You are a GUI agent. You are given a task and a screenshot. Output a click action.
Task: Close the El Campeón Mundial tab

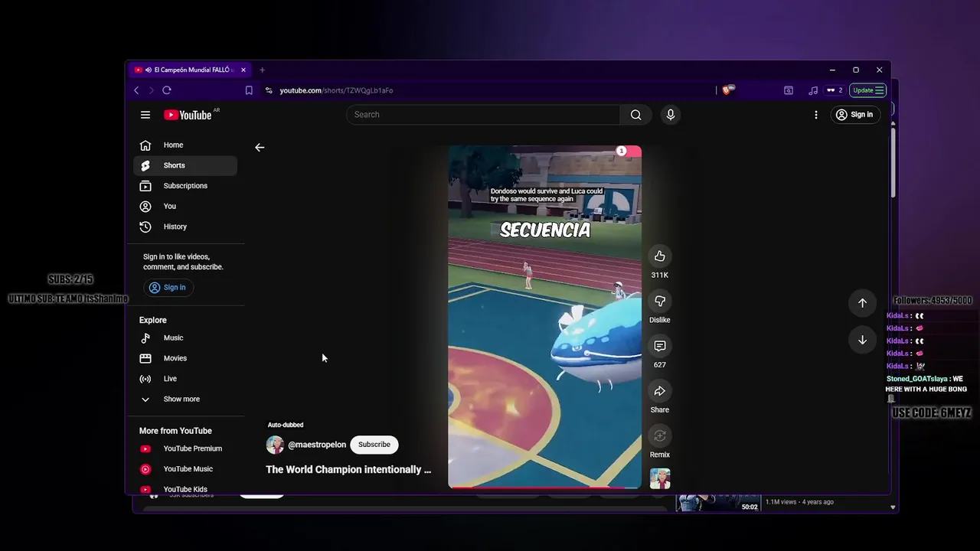243,70
